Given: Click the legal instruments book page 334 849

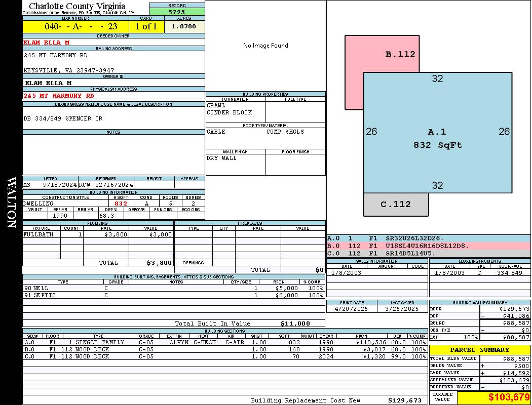Looking at the screenshot, I should point(509,273).
